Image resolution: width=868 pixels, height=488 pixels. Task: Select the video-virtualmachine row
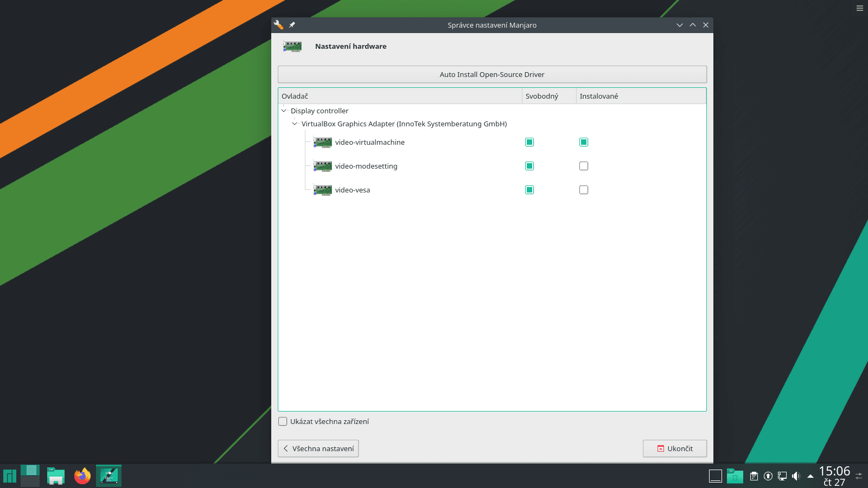492,142
